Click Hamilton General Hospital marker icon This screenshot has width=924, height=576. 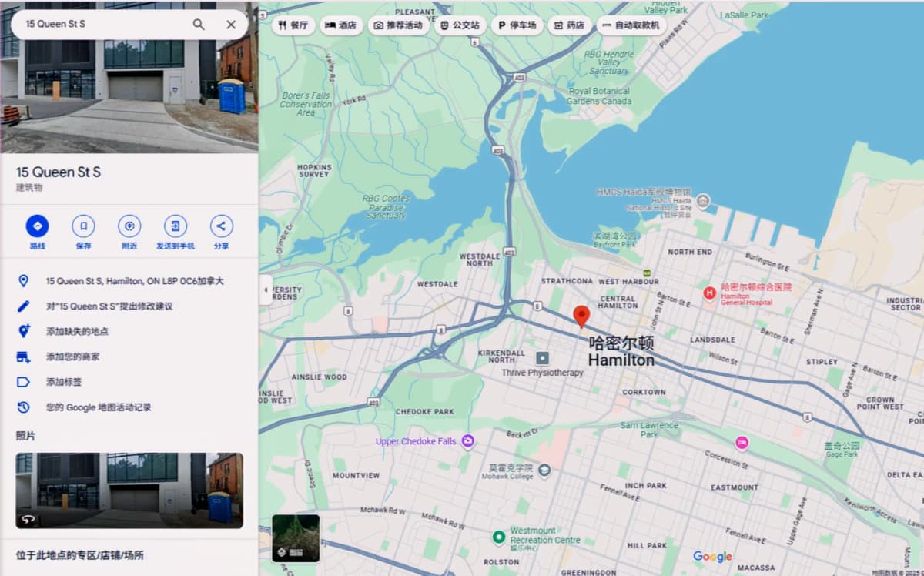(x=709, y=293)
